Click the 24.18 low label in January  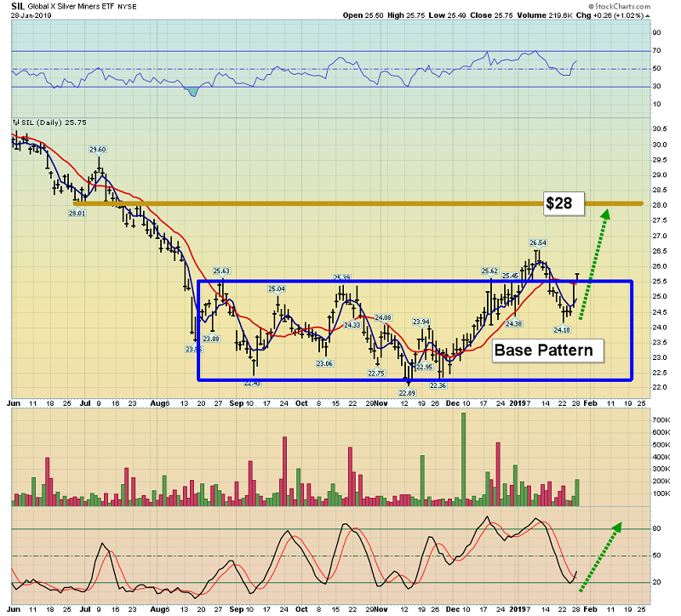pos(562,330)
